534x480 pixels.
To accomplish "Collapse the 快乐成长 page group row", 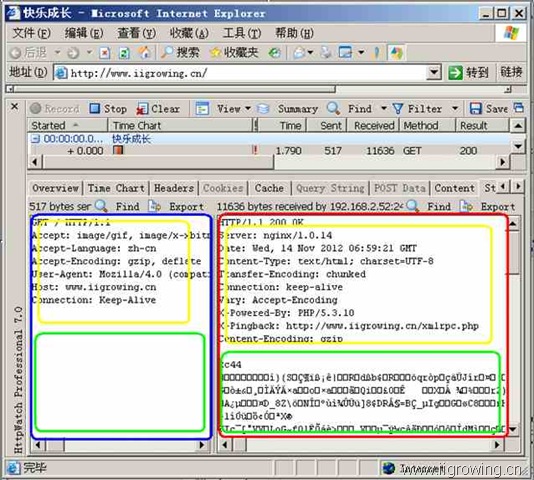I will click(35, 139).
